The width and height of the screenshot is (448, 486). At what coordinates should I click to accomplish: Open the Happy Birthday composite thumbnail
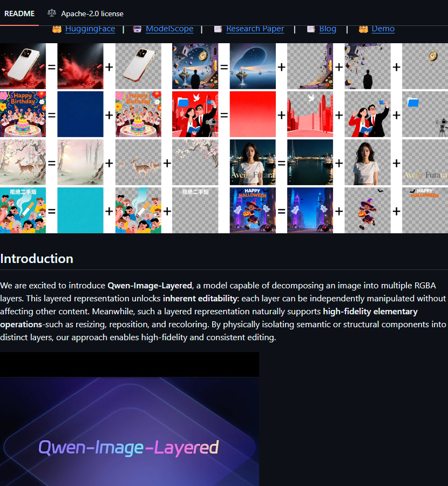pos(23,114)
